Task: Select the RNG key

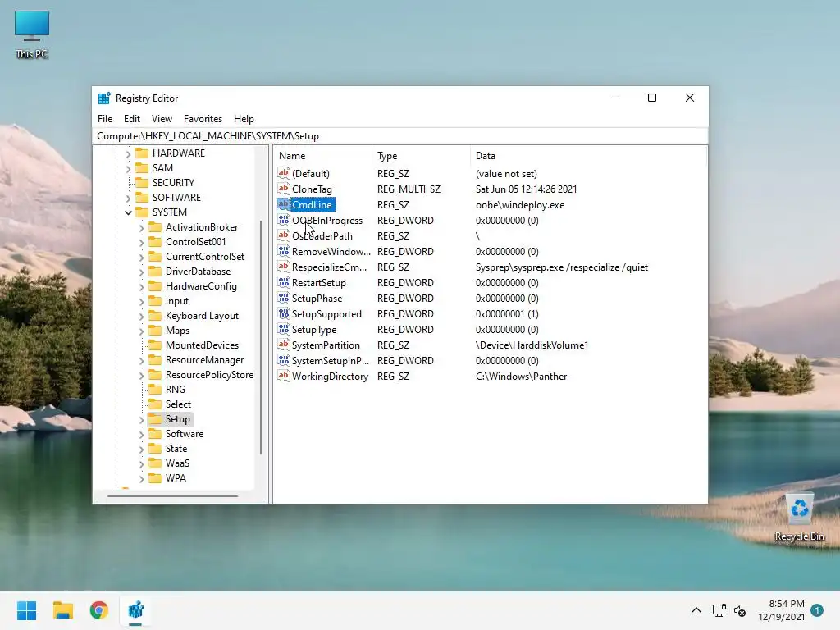Action: coord(176,390)
